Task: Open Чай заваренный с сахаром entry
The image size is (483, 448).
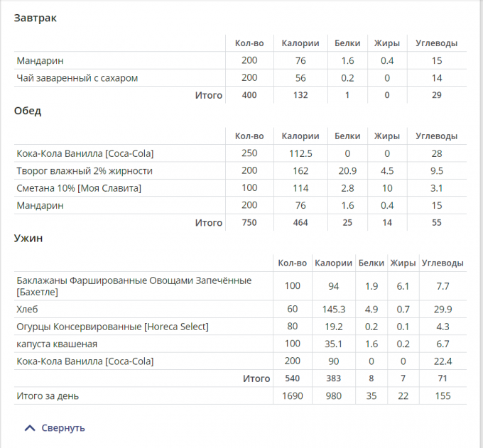Action: pyautogui.click(x=77, y=78)
